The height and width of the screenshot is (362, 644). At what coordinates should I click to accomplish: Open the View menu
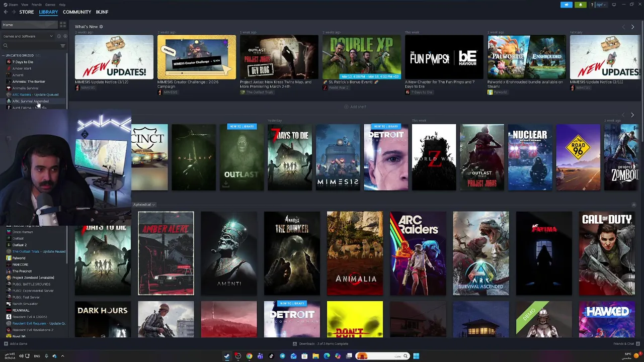24,5
